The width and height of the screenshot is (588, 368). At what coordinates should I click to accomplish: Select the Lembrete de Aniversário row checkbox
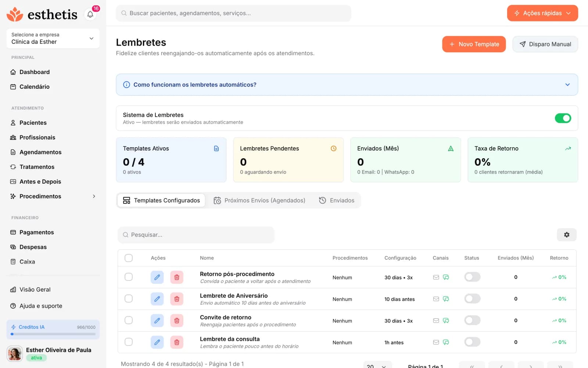(129, 299)
